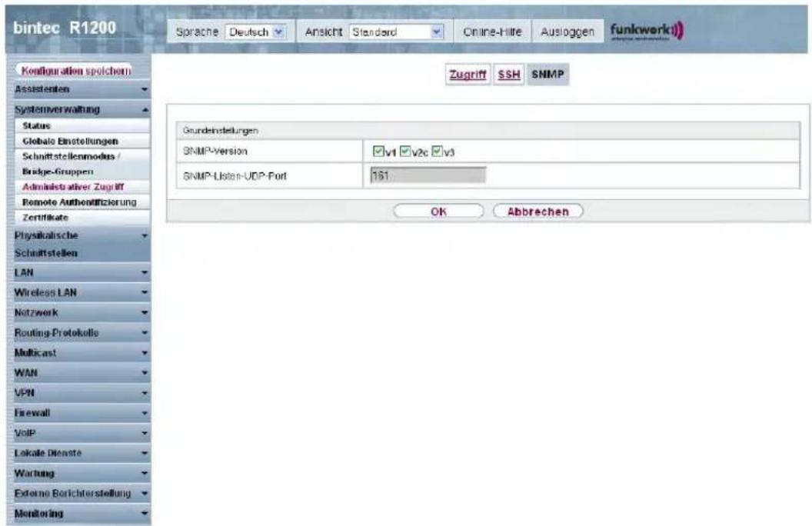Collapse the Systemverwaltung menu section
This screenshot has width=812, height=526.
pos(82,110)
